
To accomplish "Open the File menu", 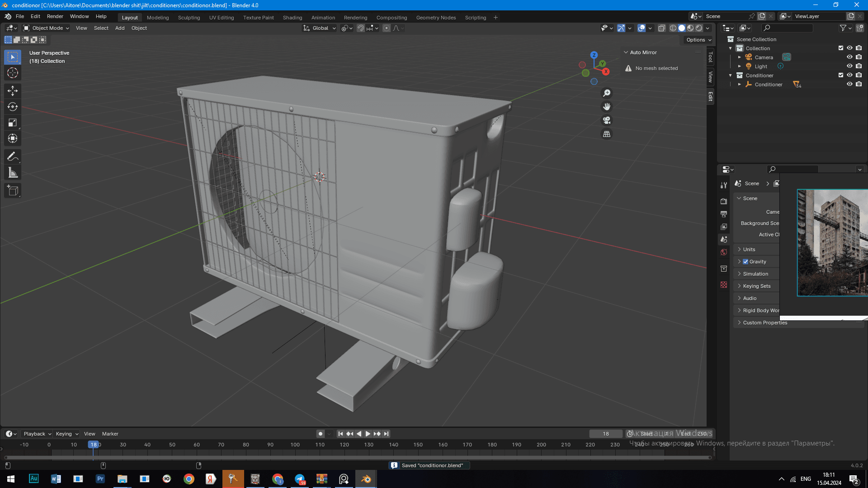I will (20, 16).
